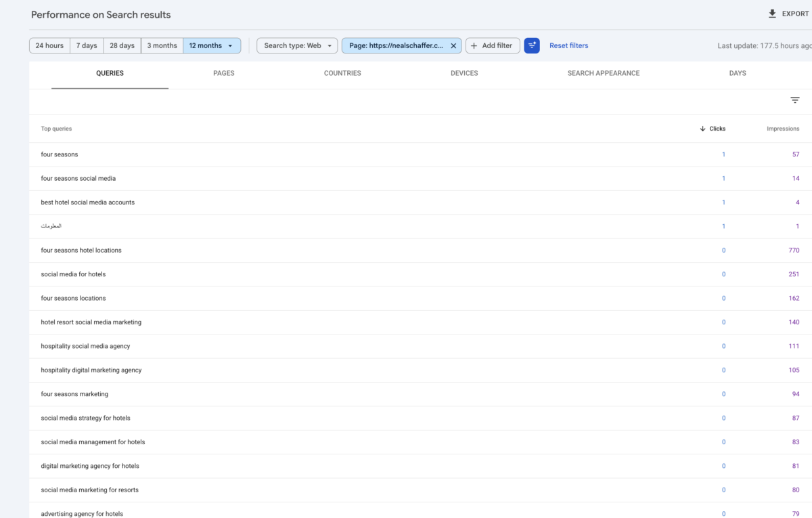Switch to the Search Appearance tab

[604, 74]
